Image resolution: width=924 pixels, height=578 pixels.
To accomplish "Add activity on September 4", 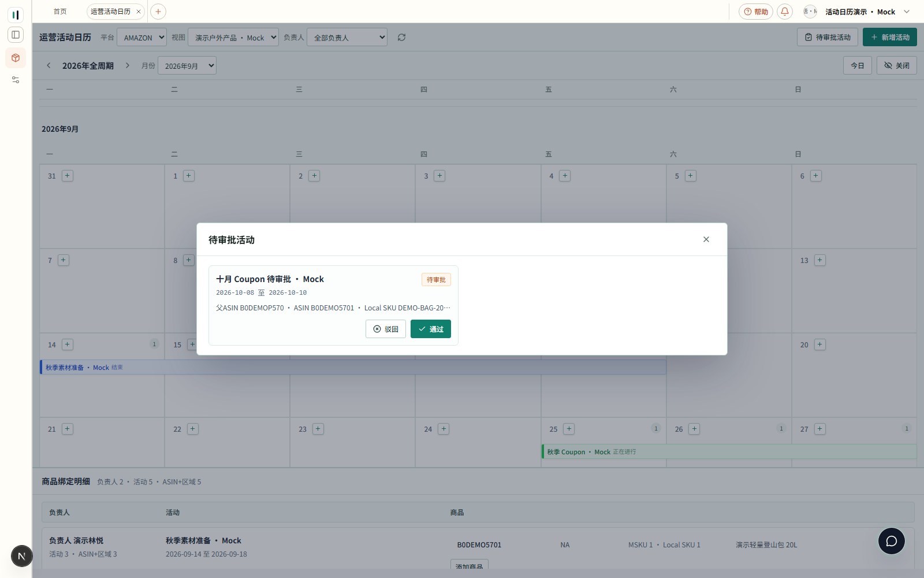I will click(565, 176).
